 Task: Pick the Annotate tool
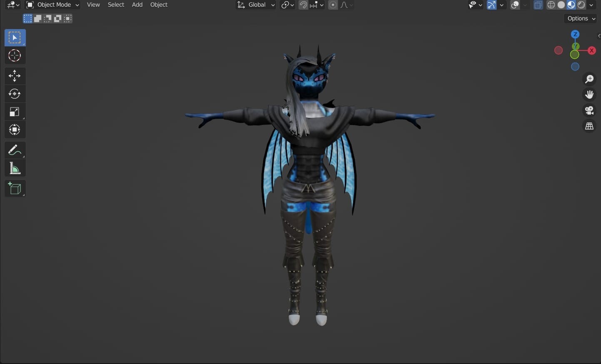[15, 150]
